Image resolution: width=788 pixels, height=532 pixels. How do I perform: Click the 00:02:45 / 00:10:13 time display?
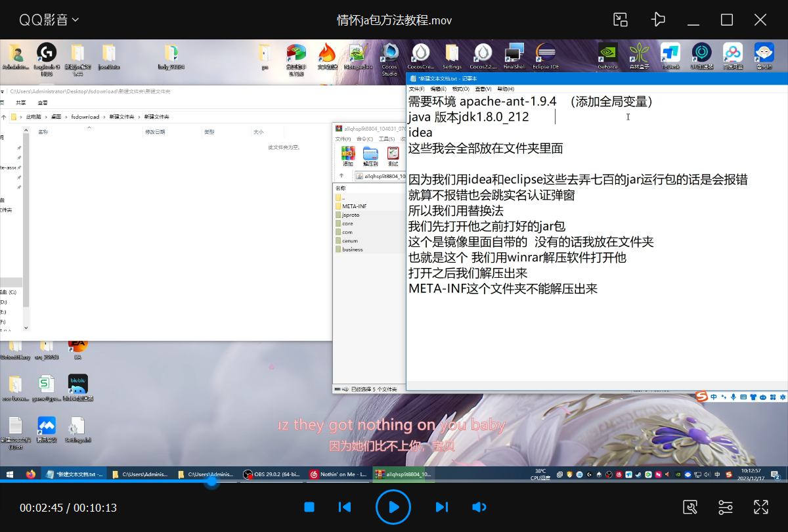(x=68, y=508)
